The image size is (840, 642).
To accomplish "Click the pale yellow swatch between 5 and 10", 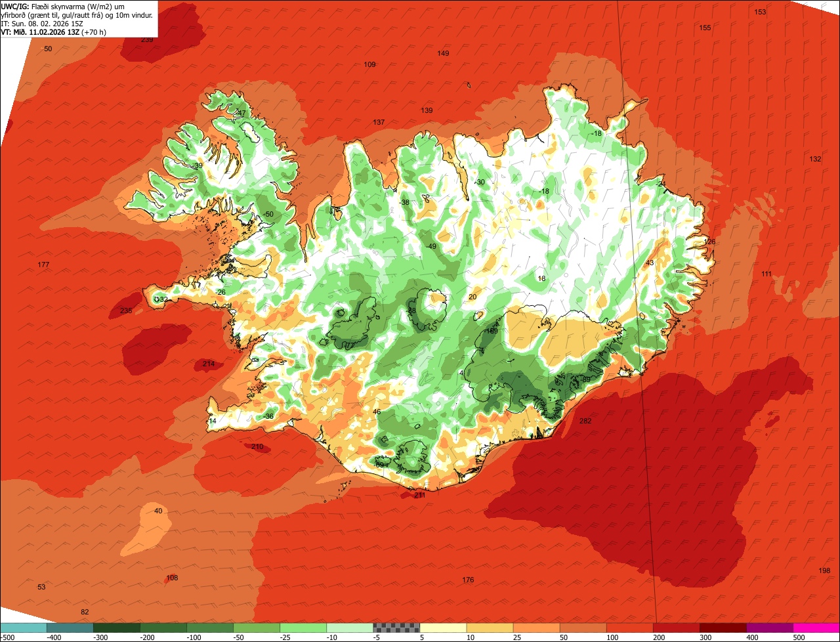I will point(443,628).
